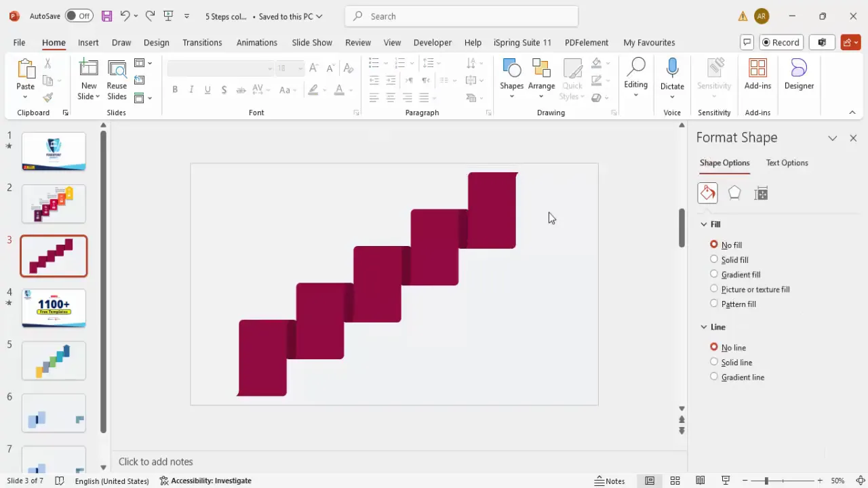Open the Animations tab
Image resolution: width=868 pixels, height=488 pixels.
(257, 42)
